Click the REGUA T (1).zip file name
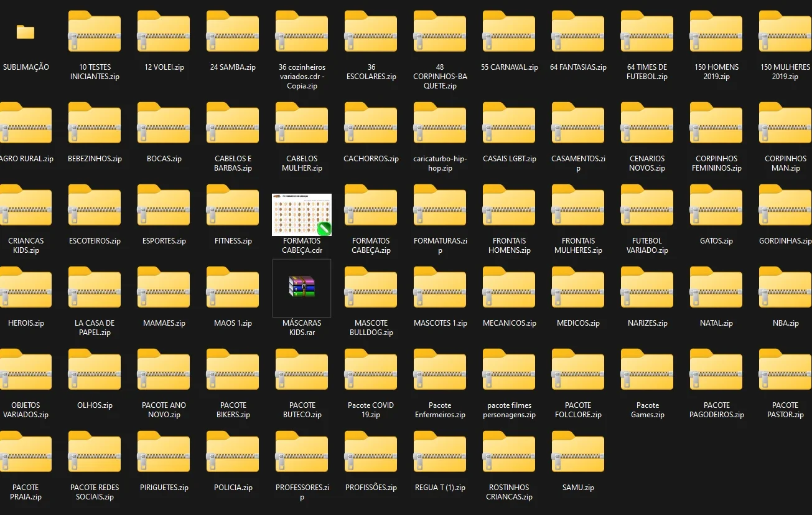Viewport: 812px width, 515px height. click(x=440, y=488)
